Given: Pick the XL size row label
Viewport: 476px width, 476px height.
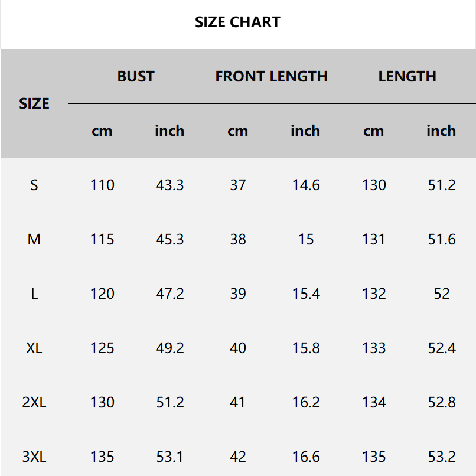Looking at the screenshot, I should coord(34,348).
